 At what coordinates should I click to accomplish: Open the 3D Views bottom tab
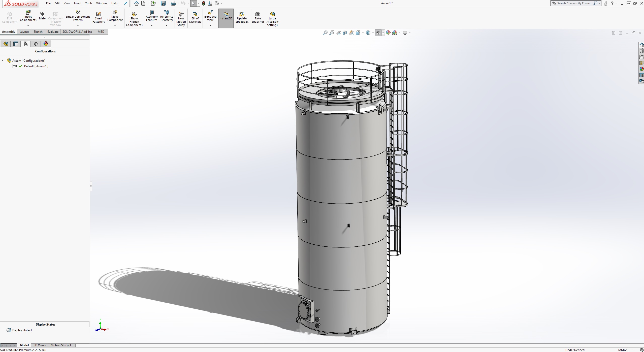point(40,345)
